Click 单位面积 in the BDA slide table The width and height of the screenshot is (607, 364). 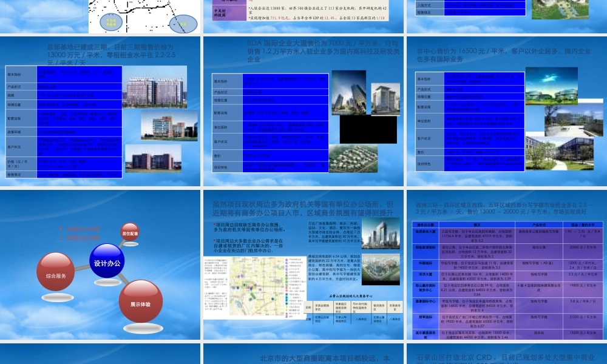(228, 127)
